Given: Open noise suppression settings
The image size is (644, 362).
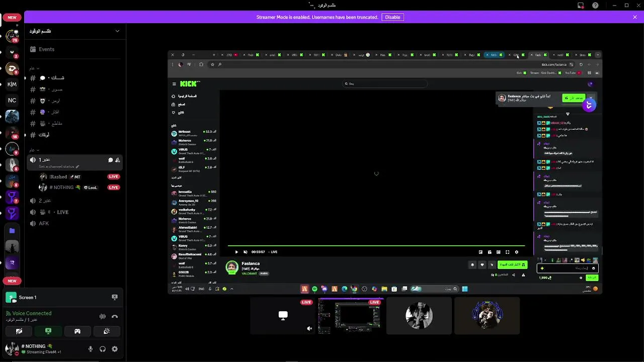Looking at the screenshot, I should click(x=103, y=316).
